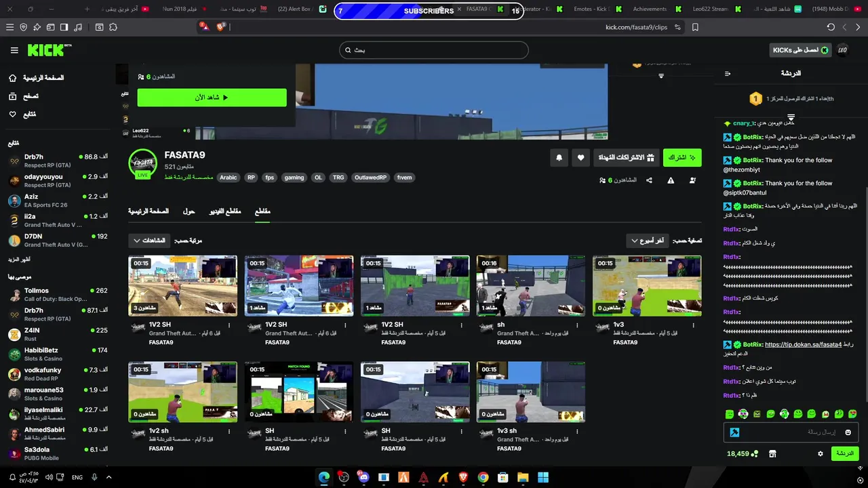This screenshot has width=868, height=488.
Task: Go to Home in the left sidebar
Action: click(x=37, y=78)
